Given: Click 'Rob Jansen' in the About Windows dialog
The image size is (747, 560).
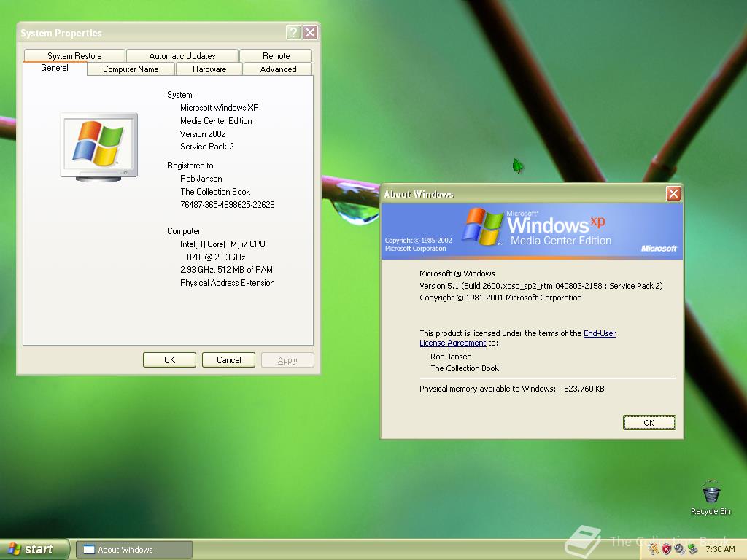Looking at the screenshot, I should tap(451, 357).
